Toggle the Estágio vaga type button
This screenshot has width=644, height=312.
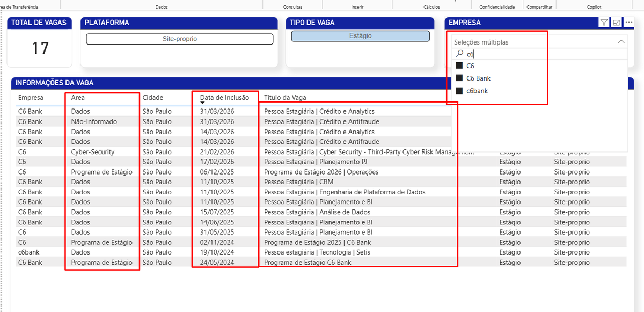(360, 36)
